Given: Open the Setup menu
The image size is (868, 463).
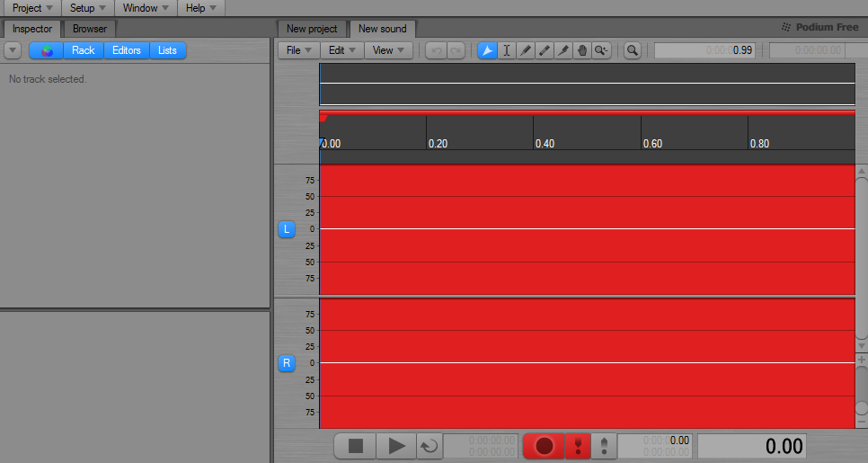Looking at the screenshot, I should (87, 8).
